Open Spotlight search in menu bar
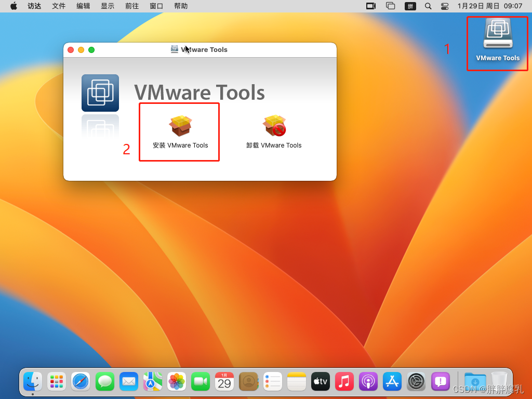532x399 pixels. pos(428,6)
